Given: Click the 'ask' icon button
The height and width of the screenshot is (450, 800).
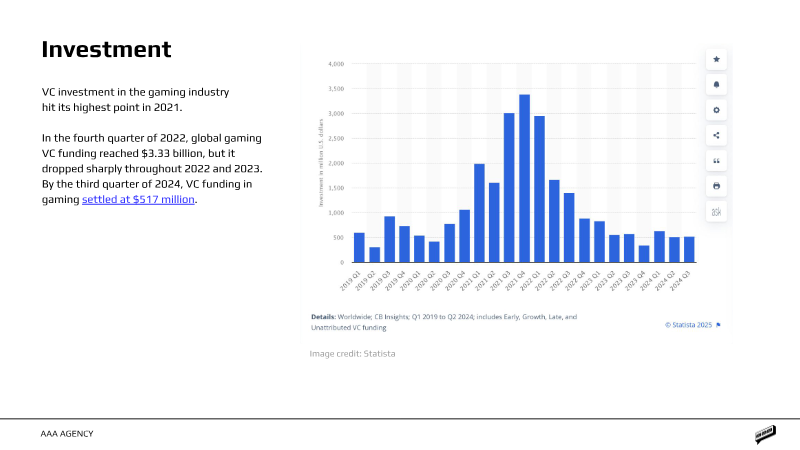Looking at the screenshot, I should pyautogui.click(x=716, y=211).
